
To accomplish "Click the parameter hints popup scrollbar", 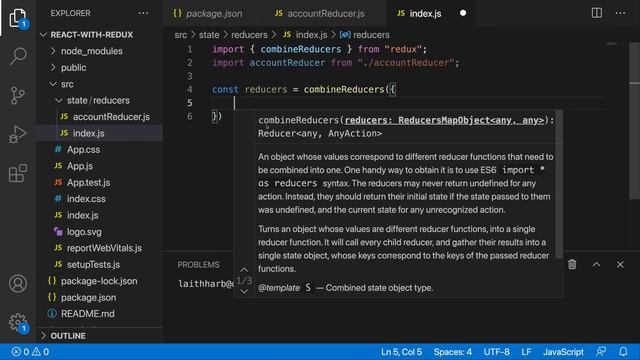I will [559, 184].
